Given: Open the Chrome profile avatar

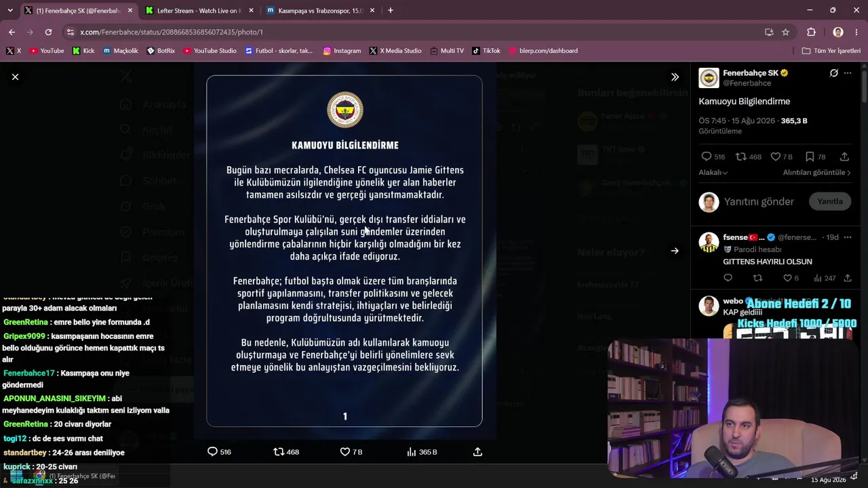Looking at the screenshot, I should pos(838,32).
